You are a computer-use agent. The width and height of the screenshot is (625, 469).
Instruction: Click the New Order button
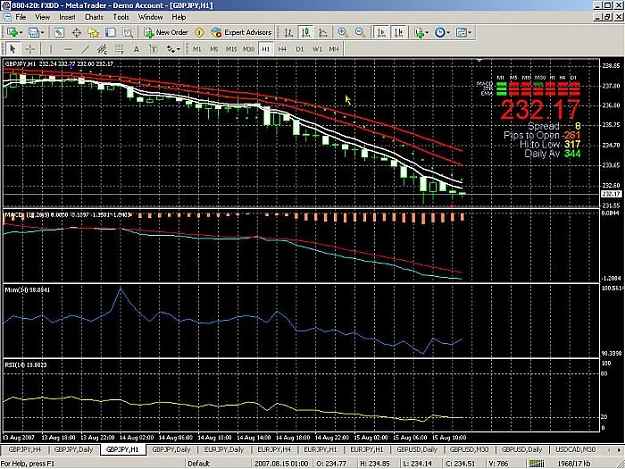click(166, 32)
